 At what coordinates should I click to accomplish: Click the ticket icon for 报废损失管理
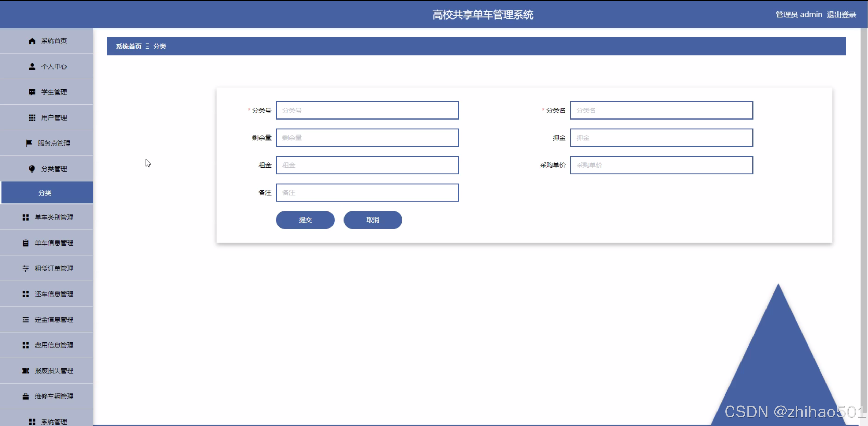26,371
